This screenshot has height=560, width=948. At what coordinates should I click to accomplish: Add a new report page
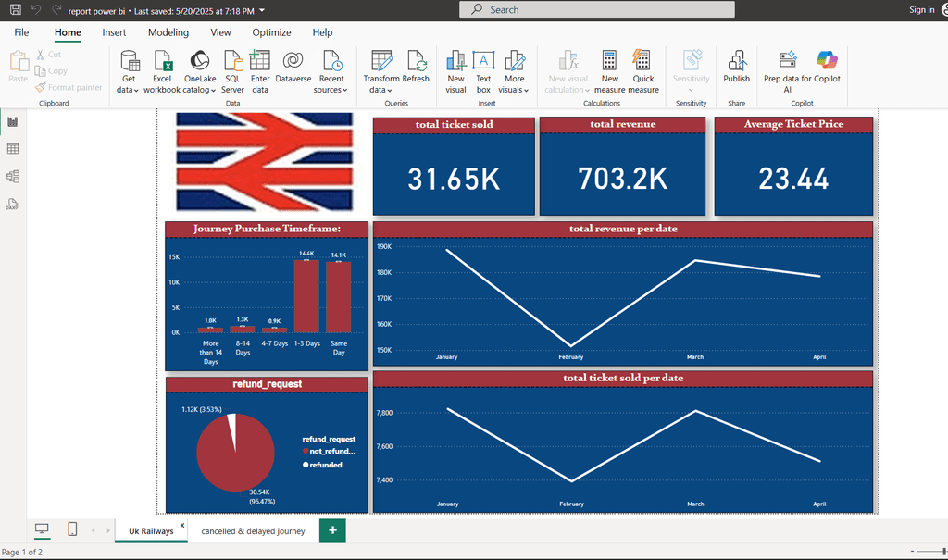pos(332,530)
